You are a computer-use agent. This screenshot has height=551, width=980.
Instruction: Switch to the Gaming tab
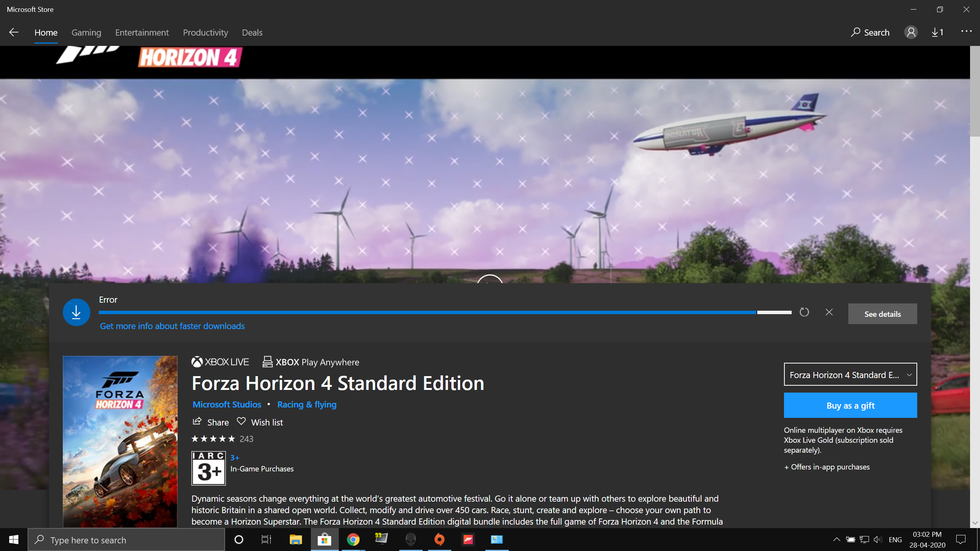(86, 33)
